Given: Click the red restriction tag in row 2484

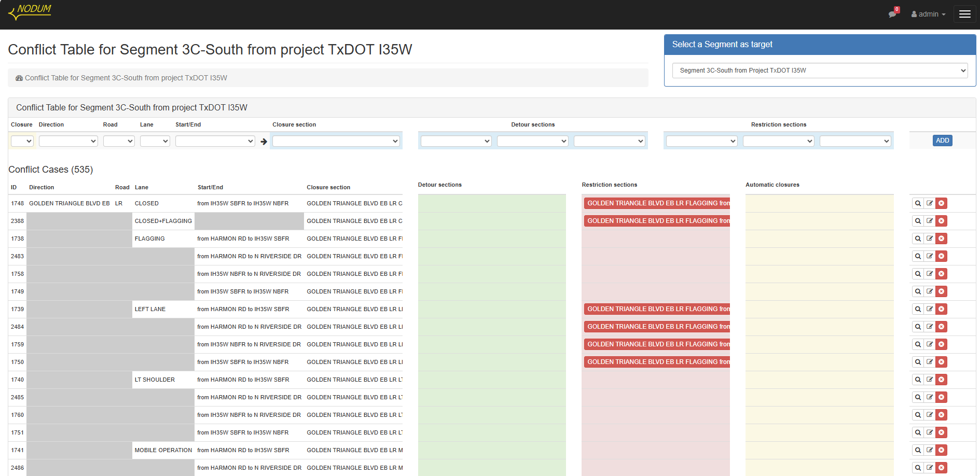Looking at the screenshot, I should tap(657, 327).
